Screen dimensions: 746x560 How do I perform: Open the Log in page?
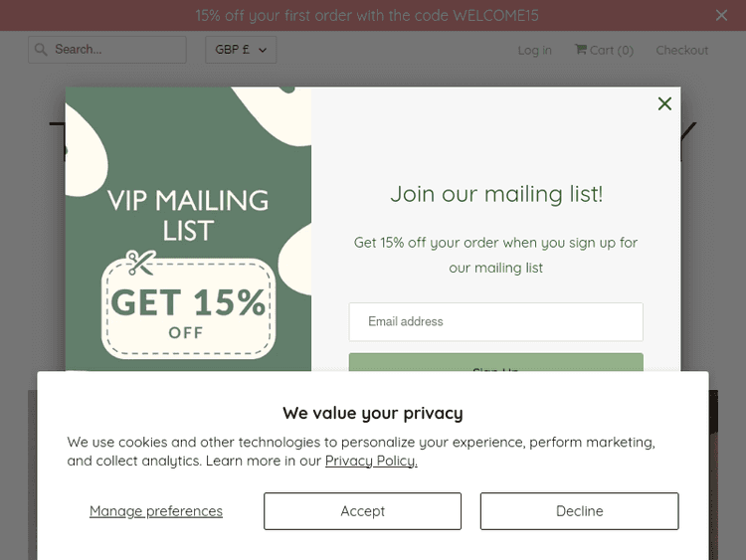(534, 51)
